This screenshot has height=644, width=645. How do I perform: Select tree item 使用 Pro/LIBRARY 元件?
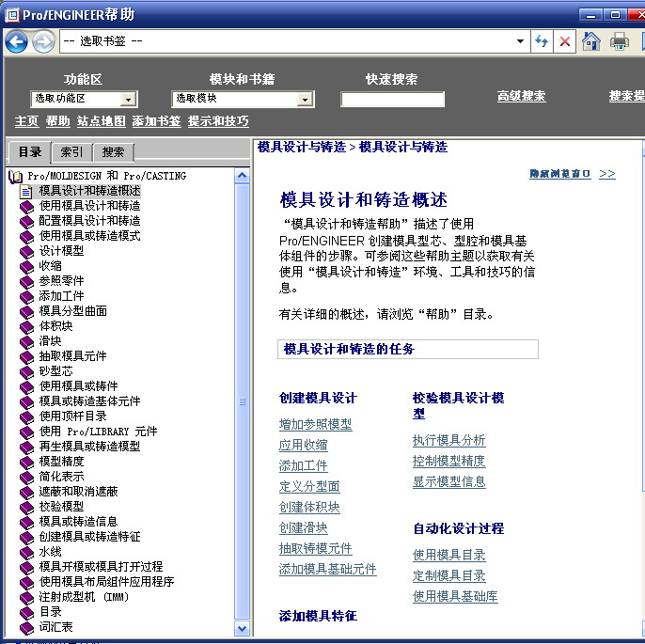click(x=98, y=432)
